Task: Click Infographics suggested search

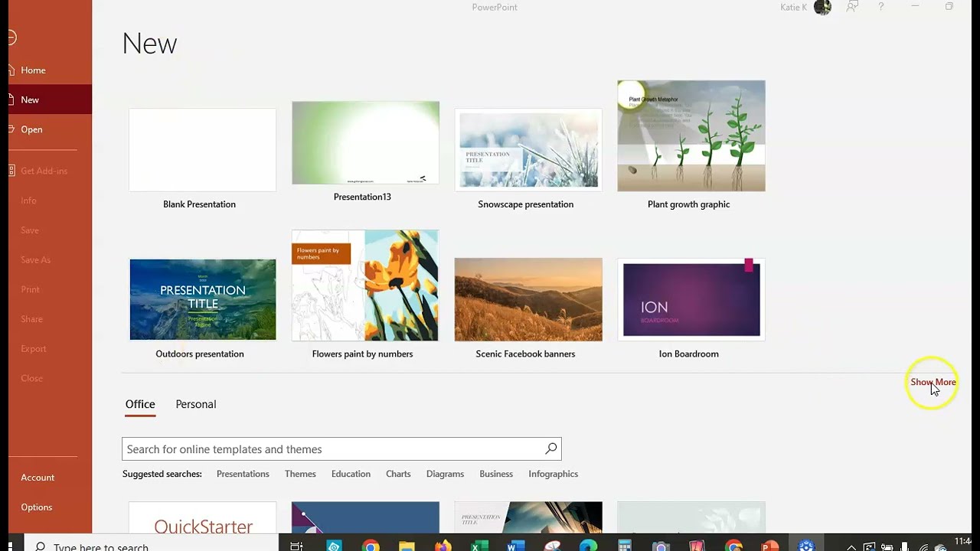Action: [x=553, y=474]
